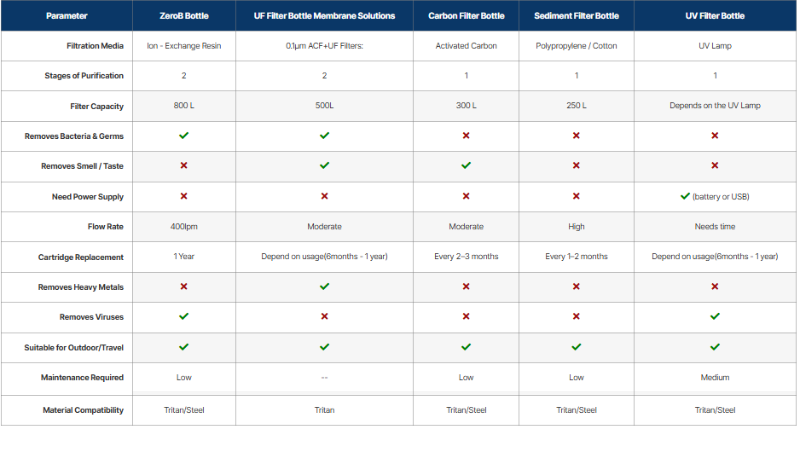
Task: Click ZeroB Bottle green check for Removes Bacteria
Action: coord(184,136)
